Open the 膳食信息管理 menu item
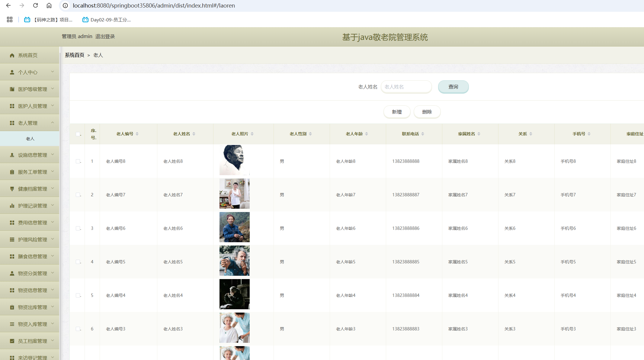The height and width of the screenshot is (360, 644). click(30, 256)
